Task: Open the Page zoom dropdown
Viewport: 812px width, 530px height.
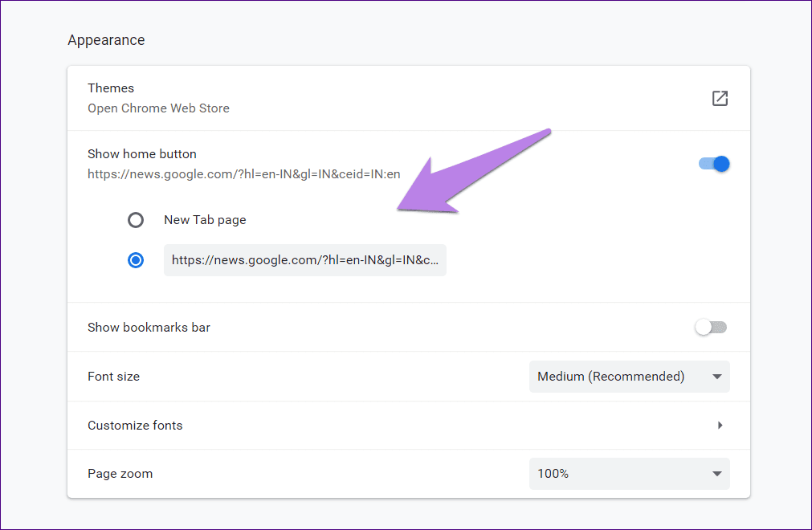Action: pyautogui.click(x=629, y=474)
